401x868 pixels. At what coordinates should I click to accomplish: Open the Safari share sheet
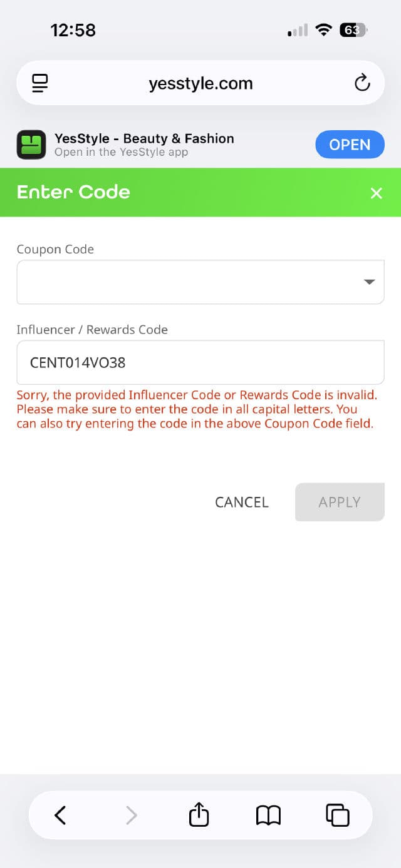tap(199, 815)
